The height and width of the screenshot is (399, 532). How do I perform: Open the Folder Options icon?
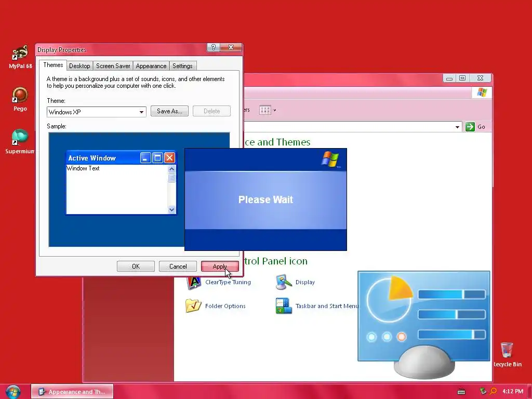tap(193, 305)
